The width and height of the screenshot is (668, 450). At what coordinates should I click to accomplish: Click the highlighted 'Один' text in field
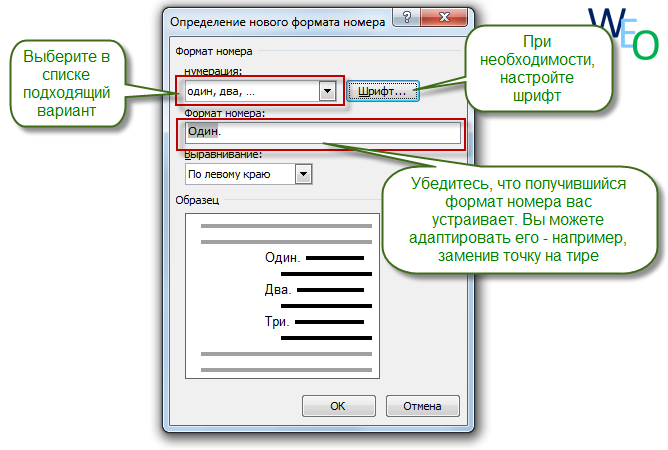[x=202, y=132]
